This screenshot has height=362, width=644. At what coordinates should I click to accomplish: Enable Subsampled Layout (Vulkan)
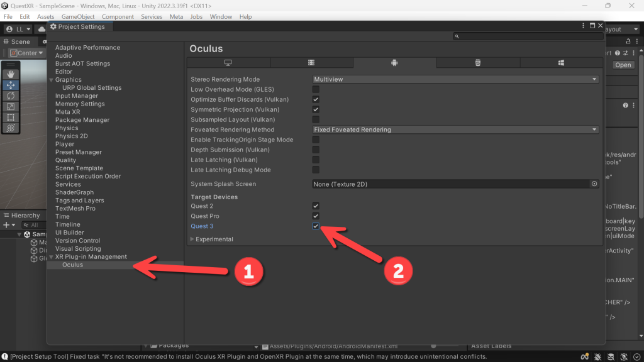(316, 119)
